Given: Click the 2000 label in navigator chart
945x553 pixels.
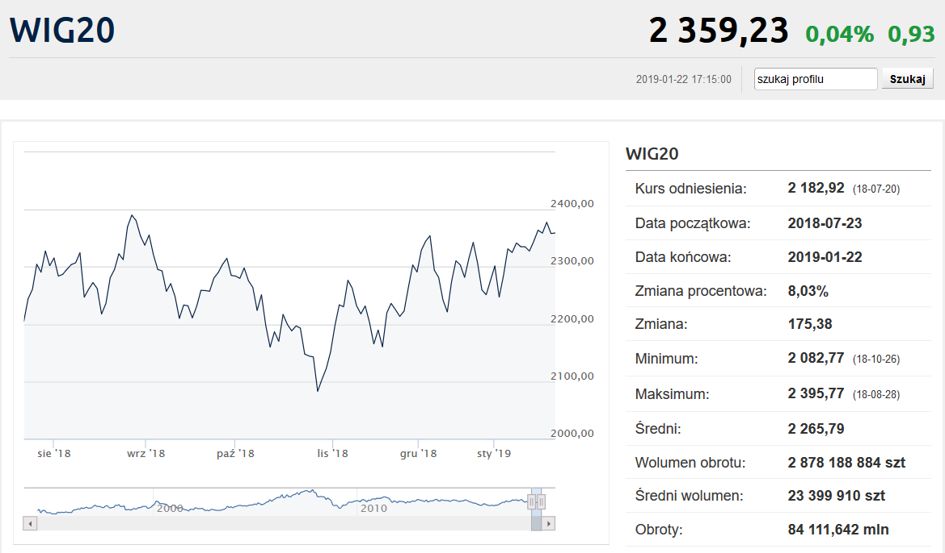Looking at the screenshot, I should pos(170,508).
